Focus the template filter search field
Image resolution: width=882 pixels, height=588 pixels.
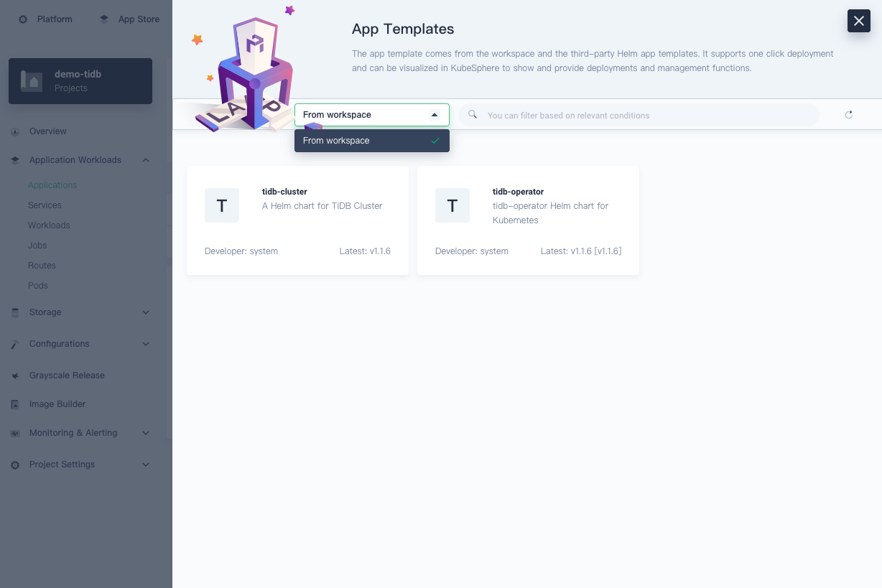coord(639,115)
